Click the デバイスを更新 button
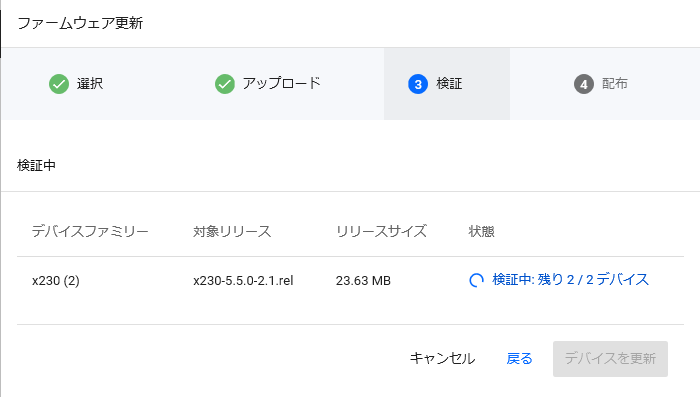 (x=610, y=359)
